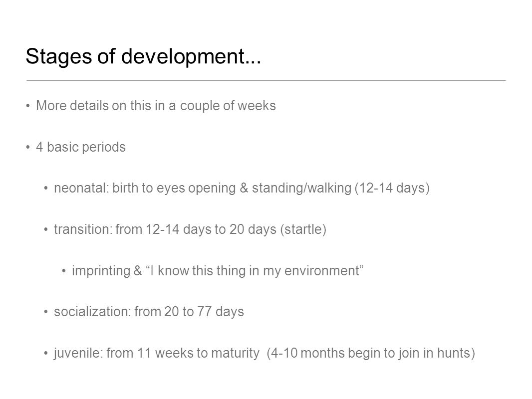Screen dimensions: 532x399
Task: Click the word 'juvenile' in the last bullet
Action: (x=77, y=353)
